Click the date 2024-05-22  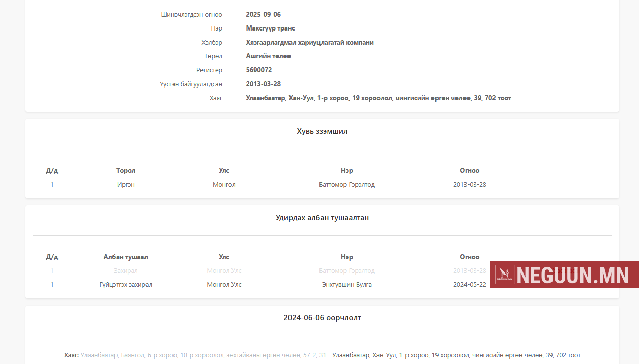469,285
